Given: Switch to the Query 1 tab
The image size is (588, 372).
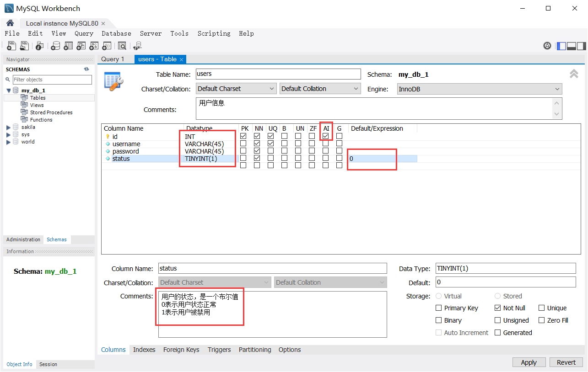Looking at the screenshot, I should tap(113, 59).
